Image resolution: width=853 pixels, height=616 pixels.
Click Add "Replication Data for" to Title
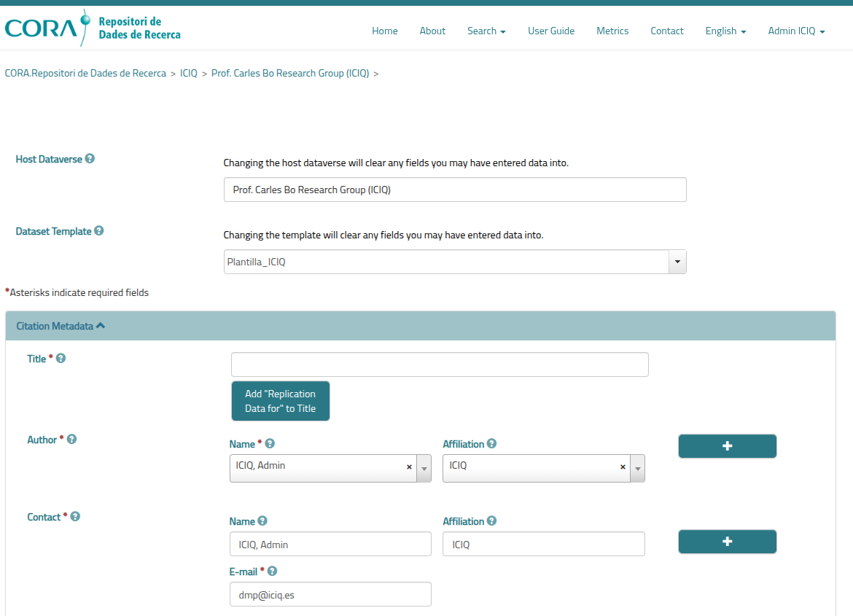[x=281, y=401]
